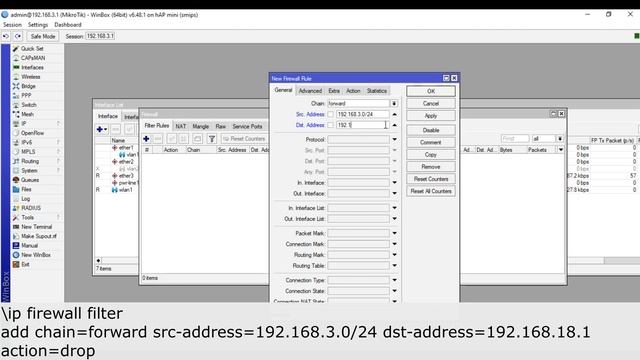Click Reset Counters button in rule dialog
Image resolution: width=640 pixels, height=360 pixels.
(x=431, y=179)
